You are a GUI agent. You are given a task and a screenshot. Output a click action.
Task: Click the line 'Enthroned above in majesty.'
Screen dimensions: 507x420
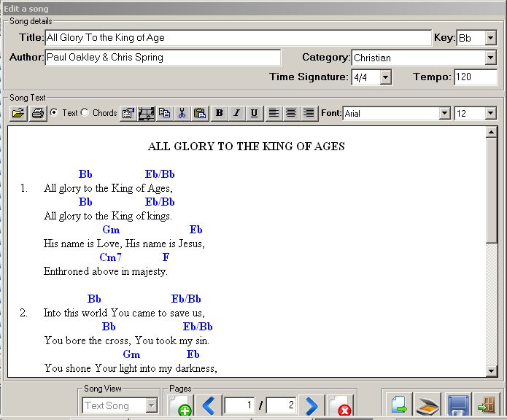coord(105,271)
